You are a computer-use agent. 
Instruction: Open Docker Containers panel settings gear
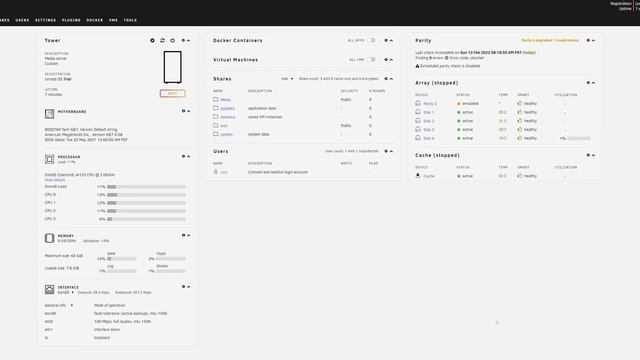386,40
